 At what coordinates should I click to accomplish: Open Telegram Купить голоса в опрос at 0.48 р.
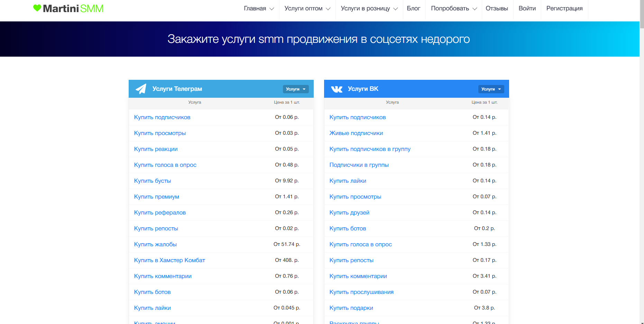tap(165, 165)
